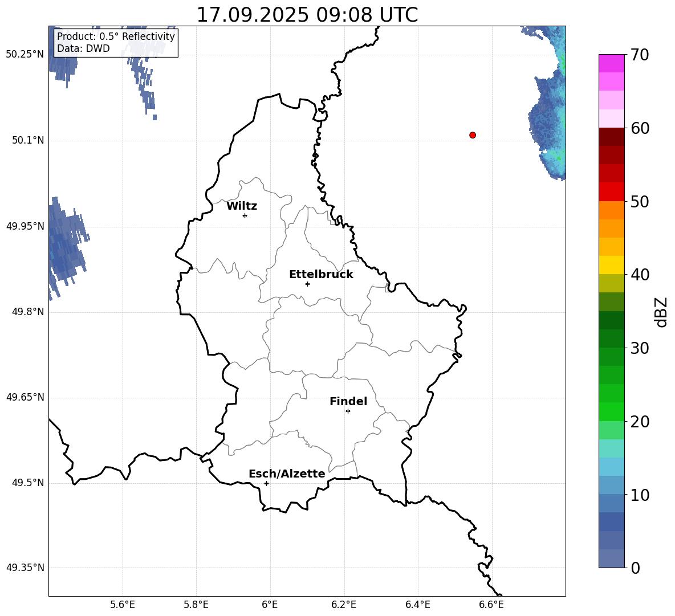Click the 6.2°E longitude label
The width and height of the screenshot is (675, 616).
tap(344, 605)
